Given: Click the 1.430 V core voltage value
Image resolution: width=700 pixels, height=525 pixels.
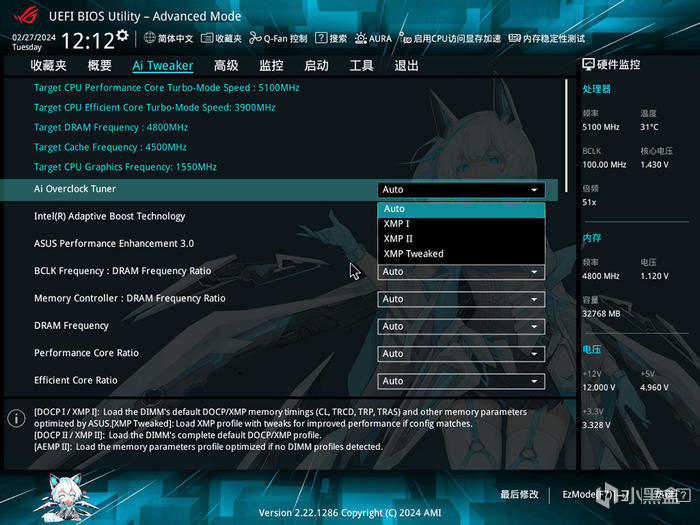Looking at the screenshot, I should [x=654, y=165].
